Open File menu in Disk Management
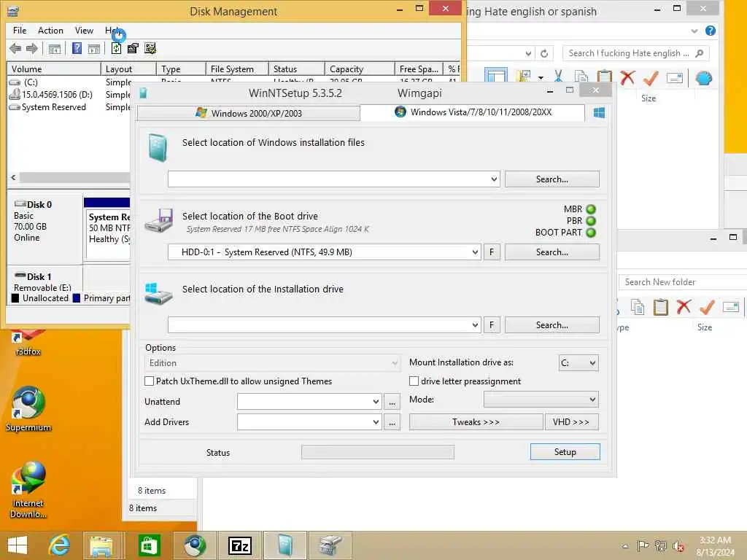 coord(20,31)
